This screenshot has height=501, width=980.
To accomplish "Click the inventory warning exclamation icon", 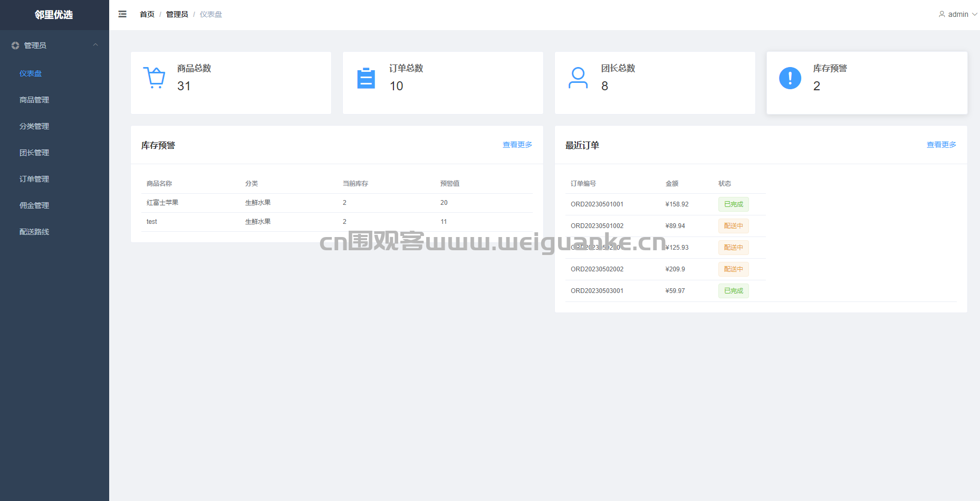I will 790,78.
